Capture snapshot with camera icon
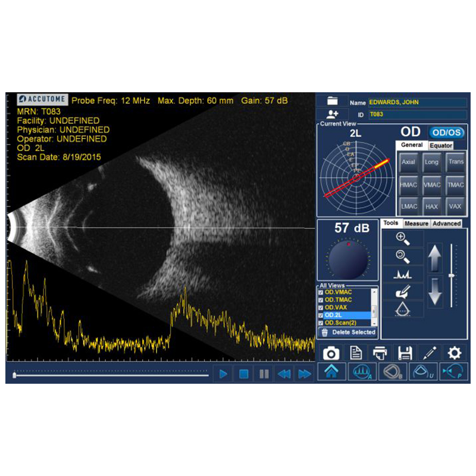 331,353
